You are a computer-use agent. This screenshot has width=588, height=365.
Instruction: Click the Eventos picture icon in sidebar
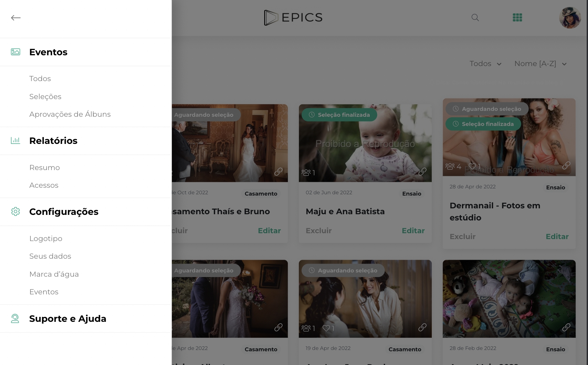pyautogui.click(x=15, y=52)
